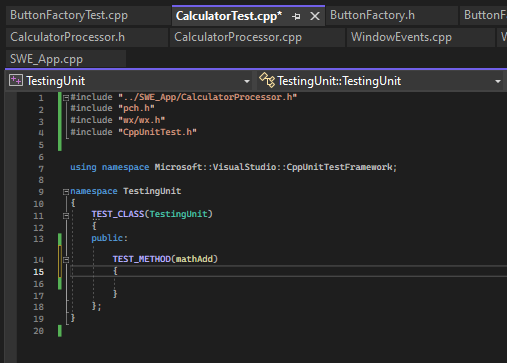Screen dimensions: 507x363
Task: Click the "pch.h" include string
Action: coord(136,108)
